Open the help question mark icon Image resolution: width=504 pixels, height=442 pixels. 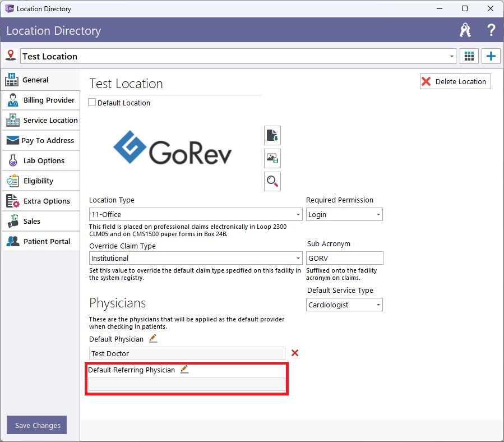coord(491,30)
